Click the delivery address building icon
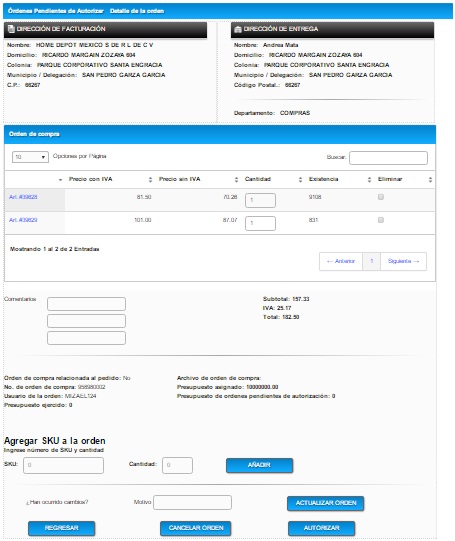The image size is (455, 541). coord(238,29)
